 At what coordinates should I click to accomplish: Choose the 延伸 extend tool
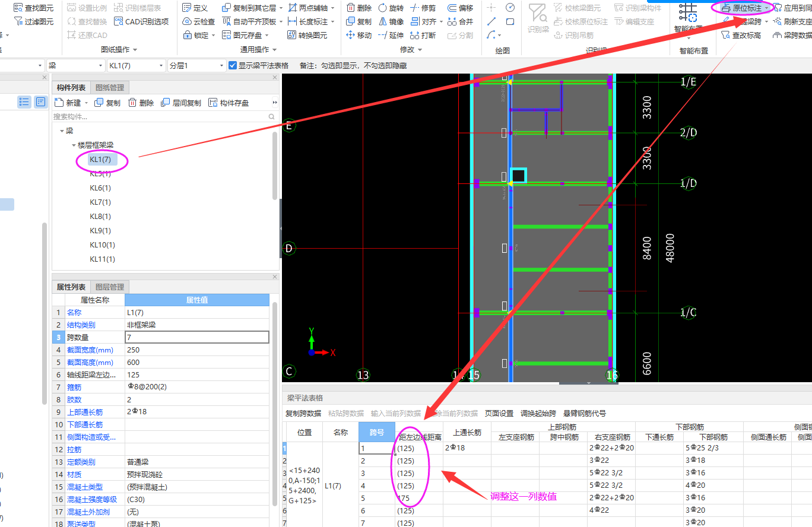pos(391,35)
